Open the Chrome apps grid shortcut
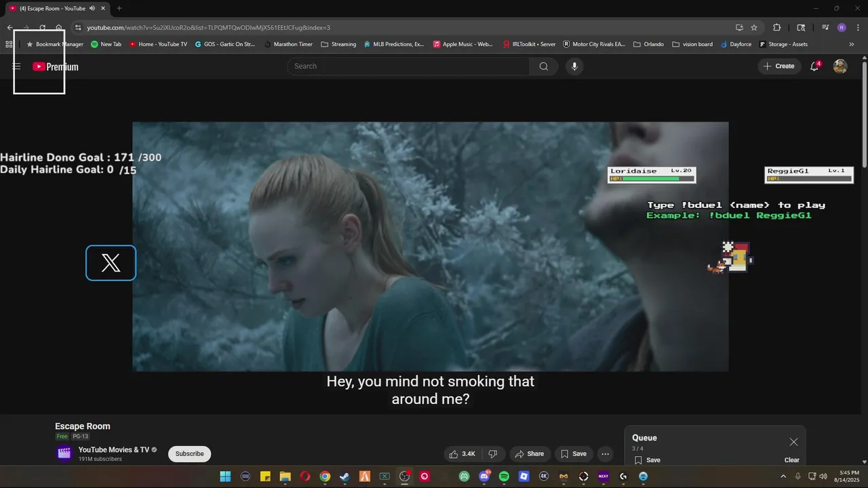 click(x=9, y=44)
